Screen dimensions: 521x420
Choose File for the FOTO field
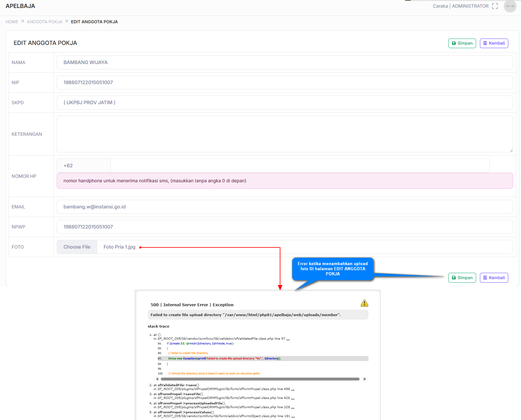pyautogui.click(x=77, y=247)
